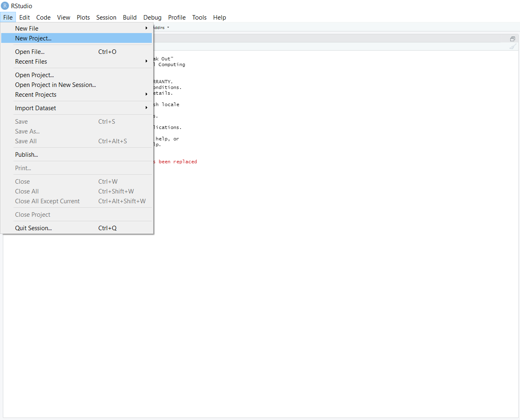Restore the console pane using the pane icon
Image resolution: width=520 pixels, height=420 pixels.
pyautogui.click(x=512, y=39)
